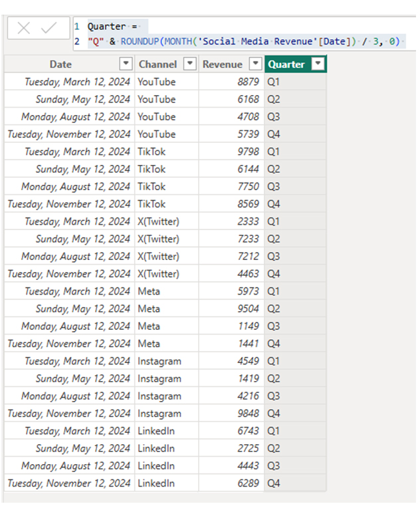Open the Quarter column dropdown arrow

coord(318,64)
